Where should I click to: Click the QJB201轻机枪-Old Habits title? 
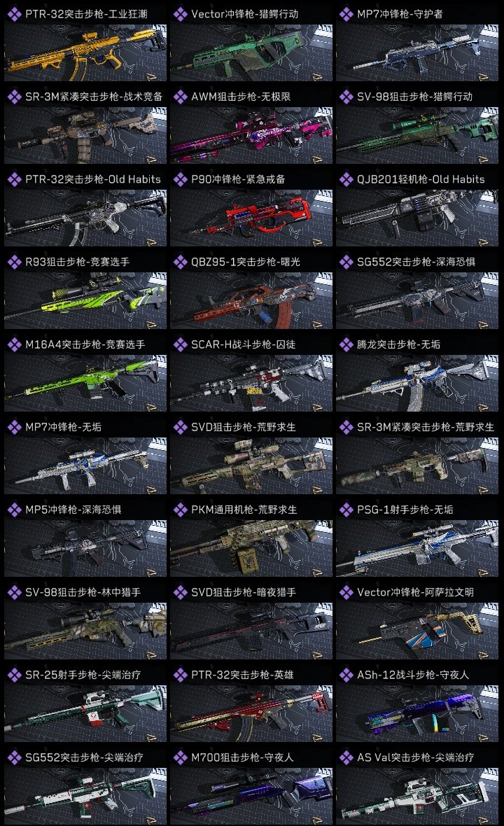421,179
